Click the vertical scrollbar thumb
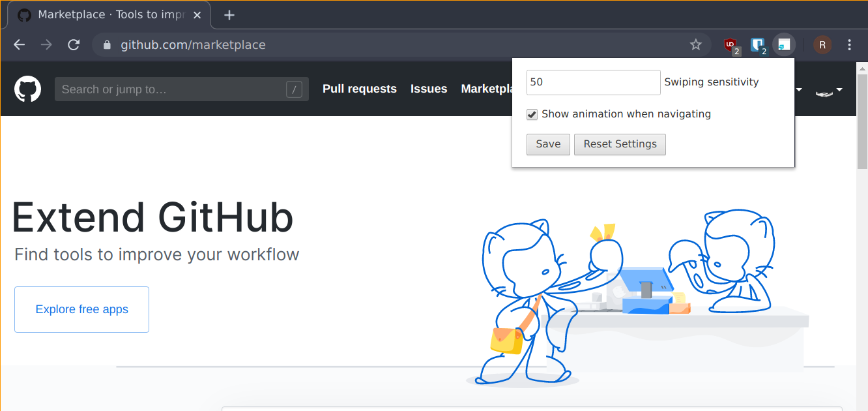This screenshot has height=411, width=868. (862, 122)
